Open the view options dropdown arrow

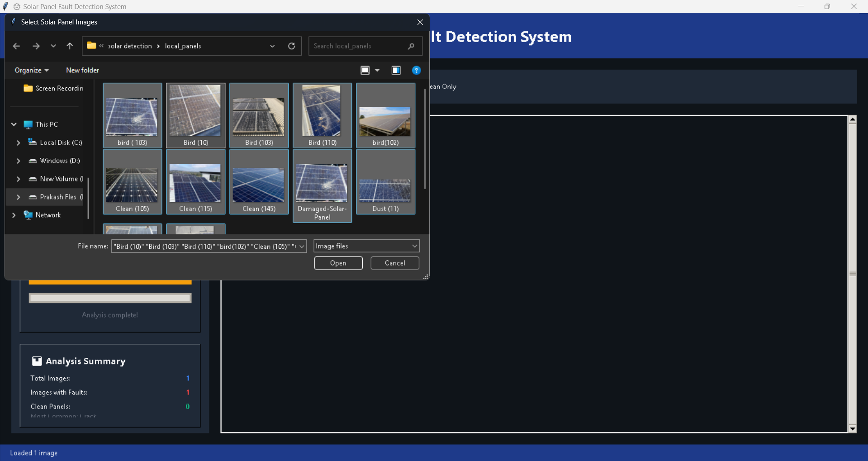pyautogui.click(x=377, y=70)
